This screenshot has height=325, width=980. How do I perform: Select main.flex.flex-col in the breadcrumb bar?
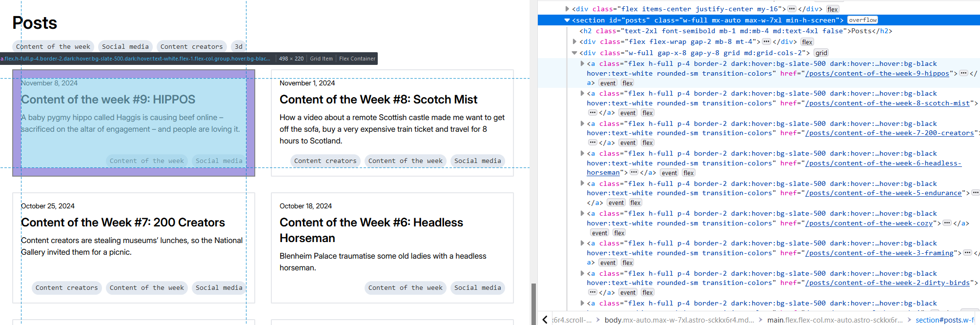pyautogui.click(x=835, y=320)
